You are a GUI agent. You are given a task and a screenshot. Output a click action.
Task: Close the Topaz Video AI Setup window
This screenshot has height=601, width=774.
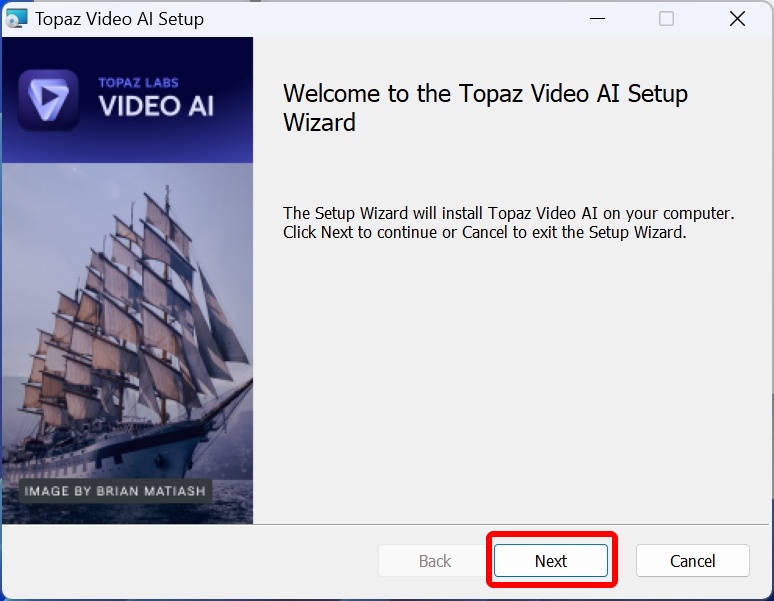tap(737, 19)
